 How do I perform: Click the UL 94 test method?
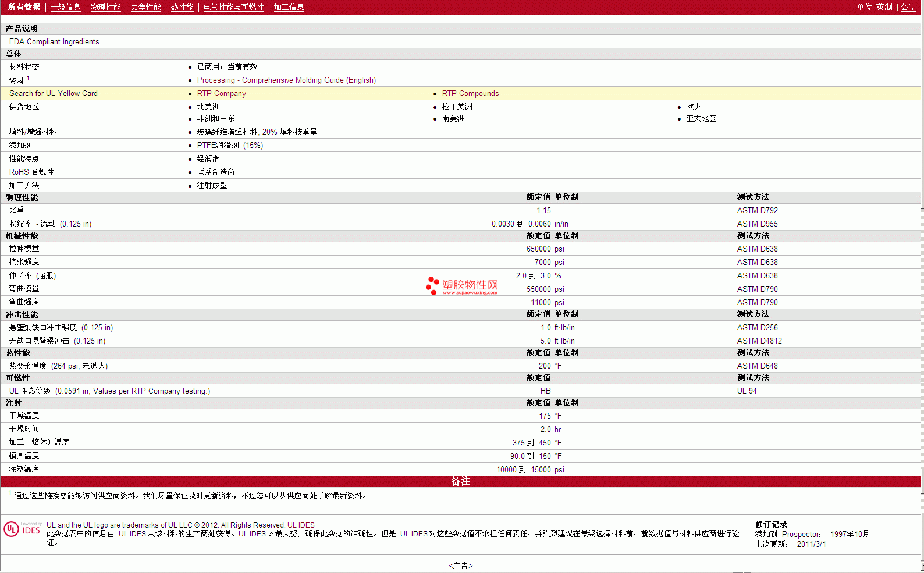point(747,391)
